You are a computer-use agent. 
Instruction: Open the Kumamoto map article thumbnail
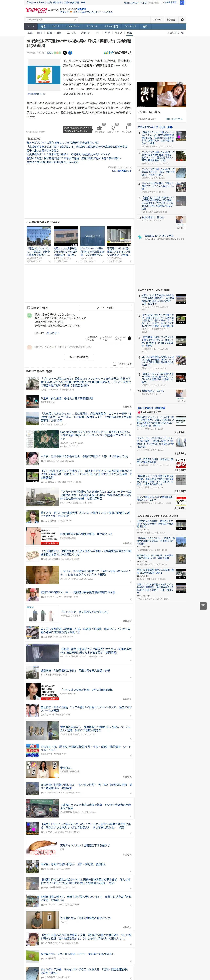(44, 75)
